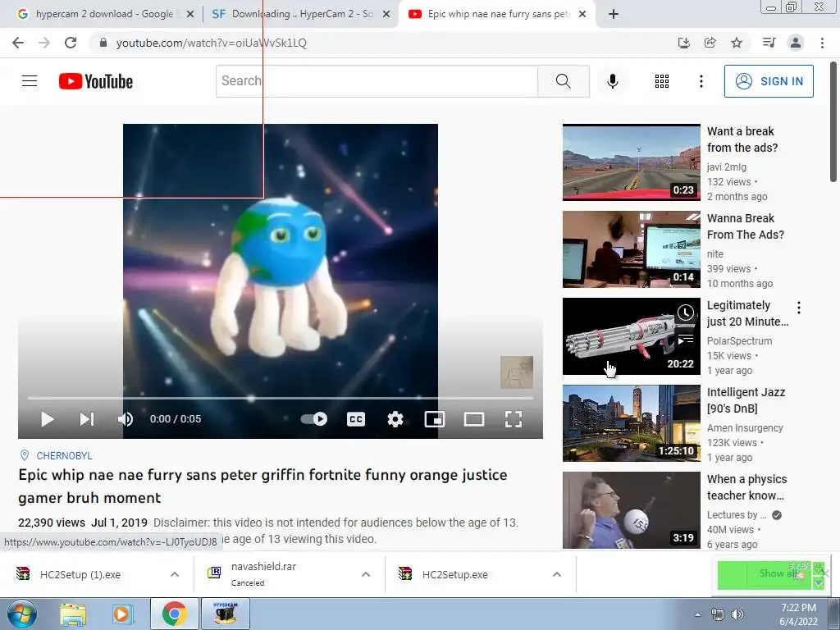The width and height of the screenshot is (840, 630).
Task: Open CHERNOBYL location link
Action: [x=64, y=455]
